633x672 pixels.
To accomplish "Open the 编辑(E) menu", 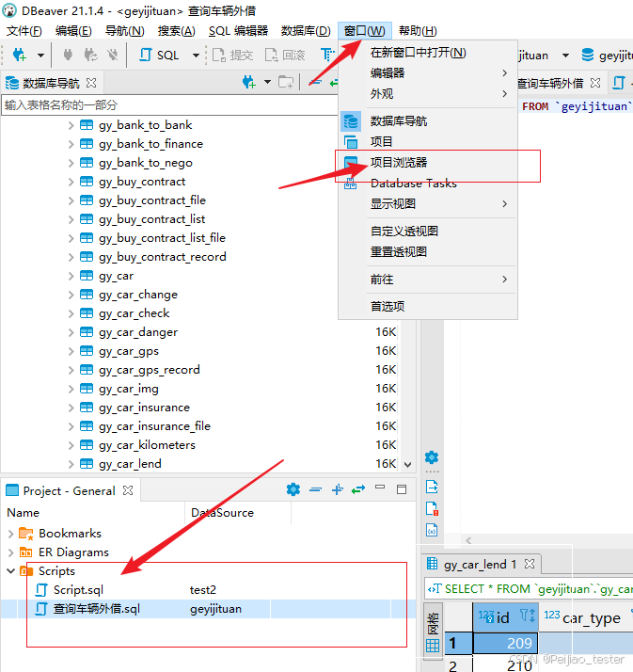I will coord(73,31).
